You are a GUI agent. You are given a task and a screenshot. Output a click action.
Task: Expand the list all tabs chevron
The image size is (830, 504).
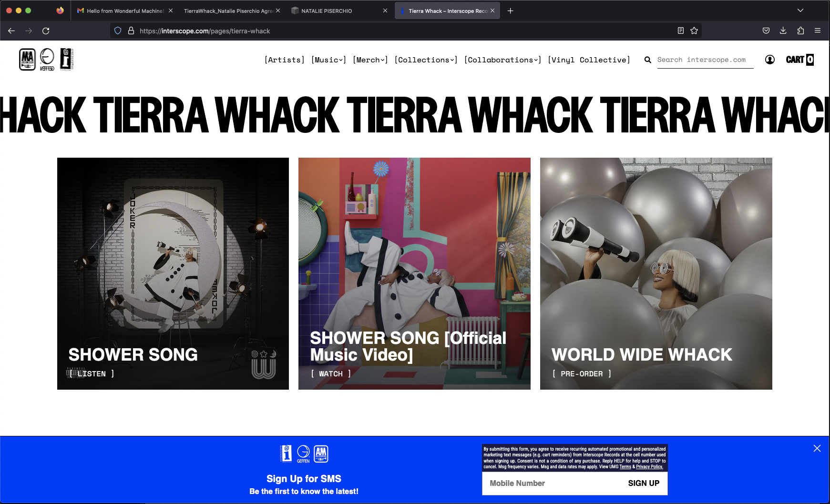[800, 10]
